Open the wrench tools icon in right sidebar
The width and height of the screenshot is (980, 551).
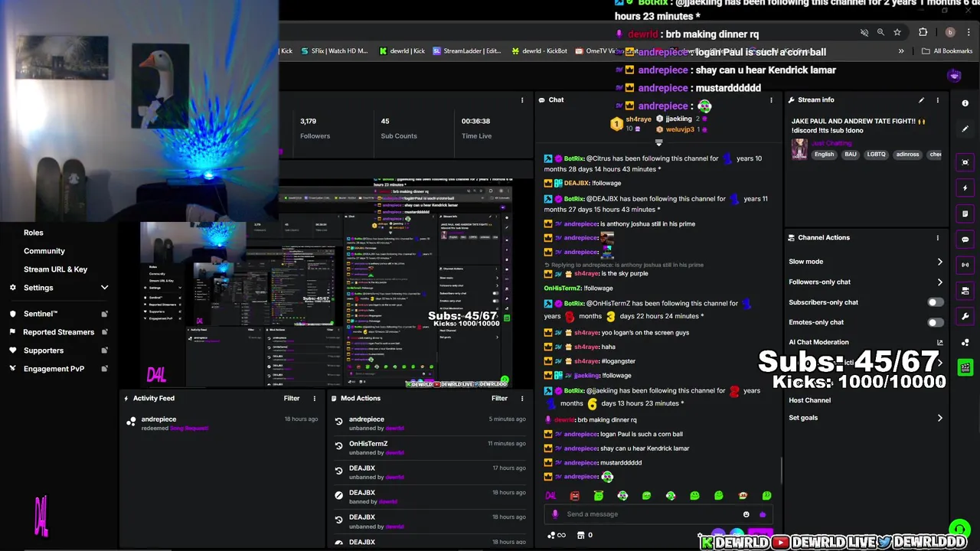click(965, 316)
